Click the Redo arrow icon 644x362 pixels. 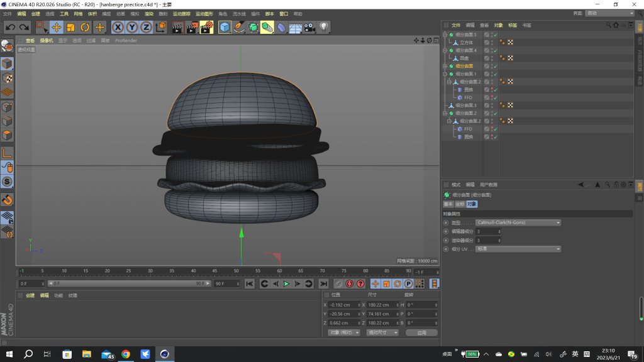25,28
